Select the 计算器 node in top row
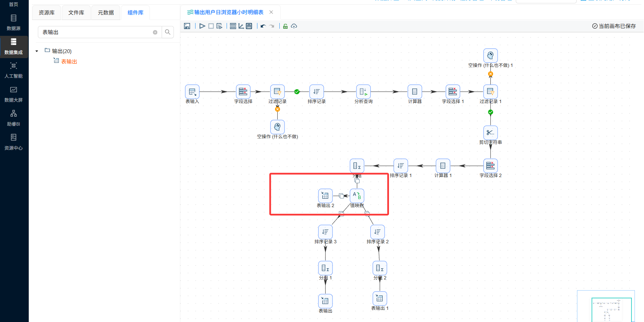644x322 pixels. coord(415,92)
